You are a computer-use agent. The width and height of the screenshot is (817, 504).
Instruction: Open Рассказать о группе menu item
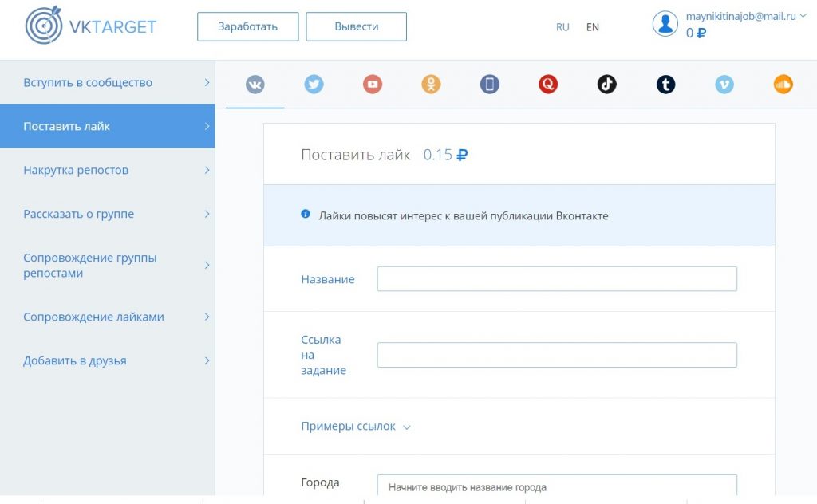(x=108, y=214)
